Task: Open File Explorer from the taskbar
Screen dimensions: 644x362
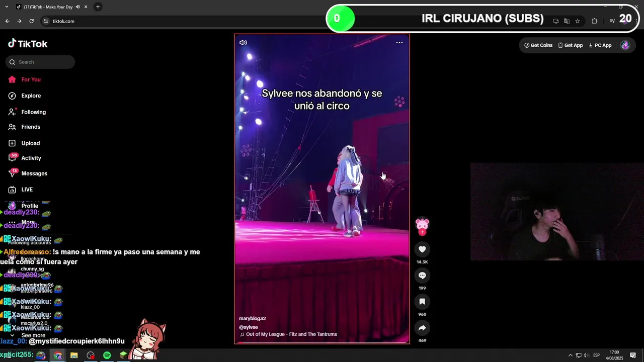Action: (x=74, y=355)
